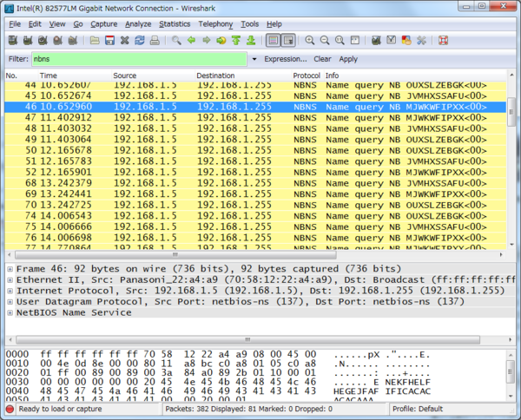This screenshot has width=521, height=420.
Task: Open the Help menu
Action: (x=274, y=24)
